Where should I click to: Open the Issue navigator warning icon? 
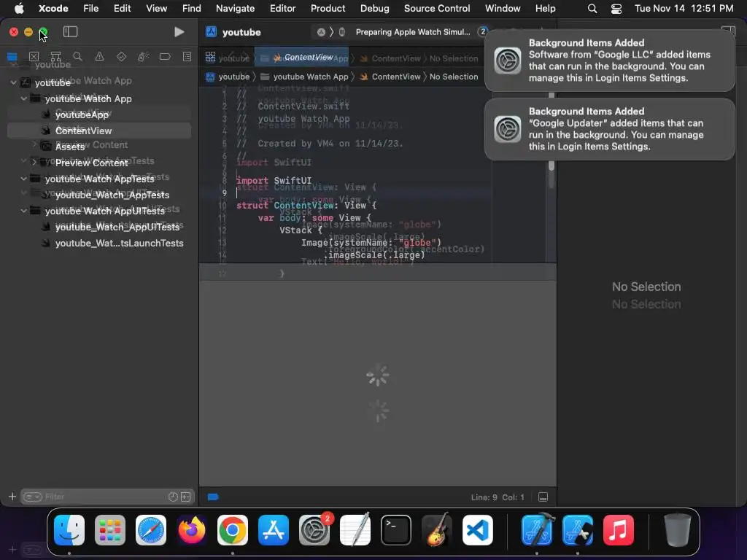99,57
